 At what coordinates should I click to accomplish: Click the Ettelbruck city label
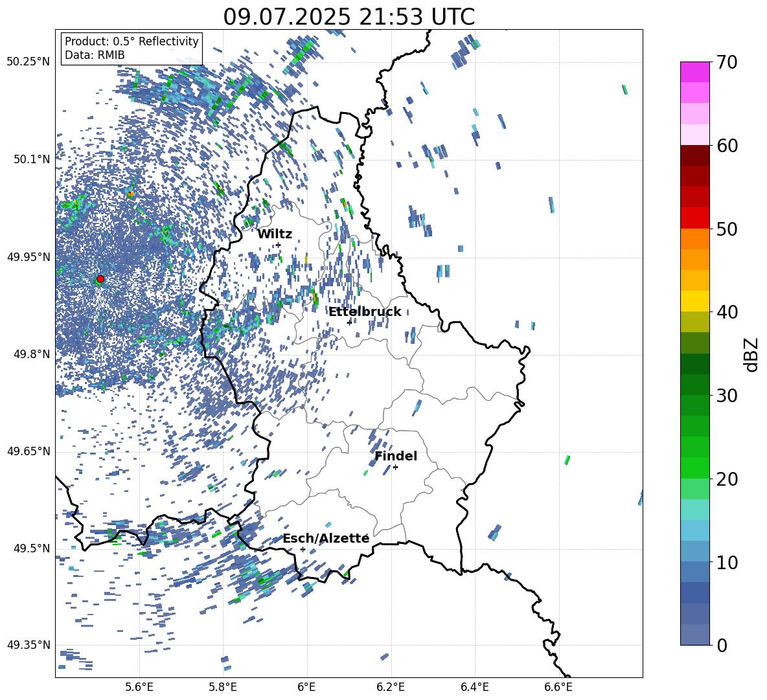click(x=365, y=312)
